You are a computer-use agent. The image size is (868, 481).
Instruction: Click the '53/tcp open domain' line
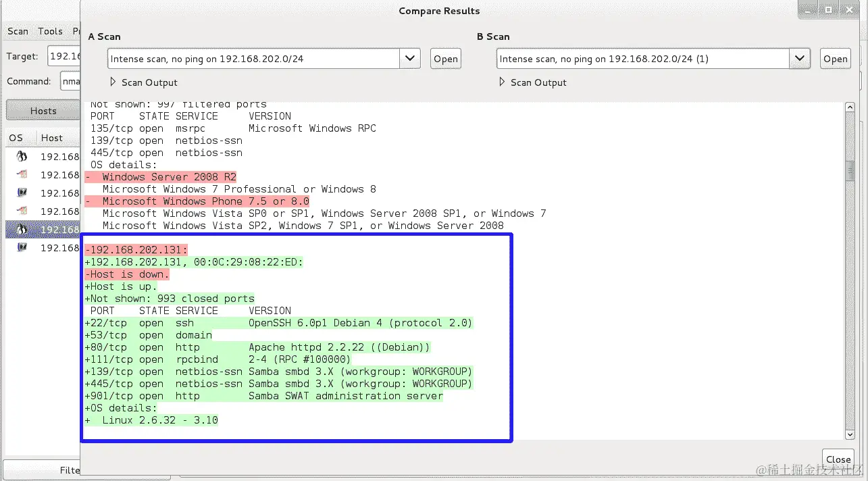(149, 335)
